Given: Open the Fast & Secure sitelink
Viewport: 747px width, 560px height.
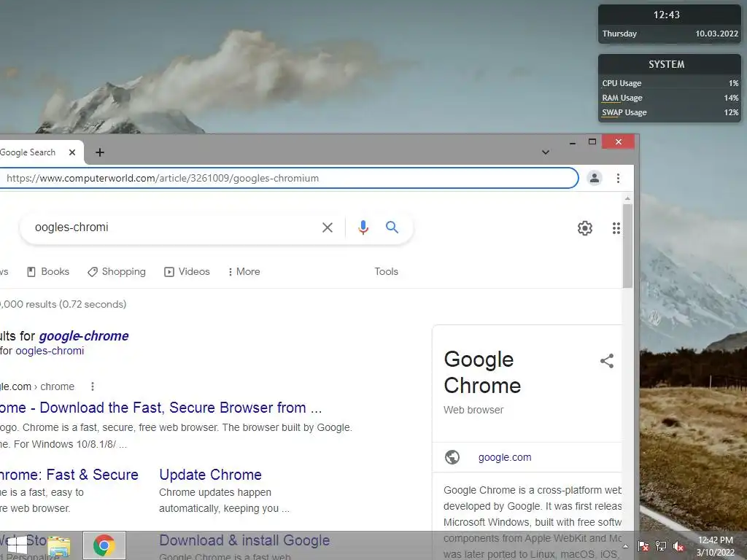Looking at the screenshot, I should tap(69, 475).
